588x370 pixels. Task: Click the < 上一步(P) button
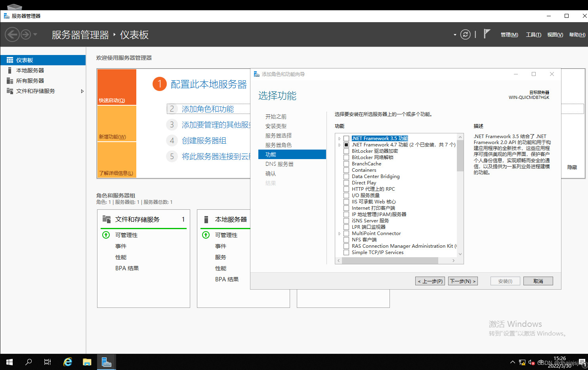pyautogui.click(x=430, y=281)
